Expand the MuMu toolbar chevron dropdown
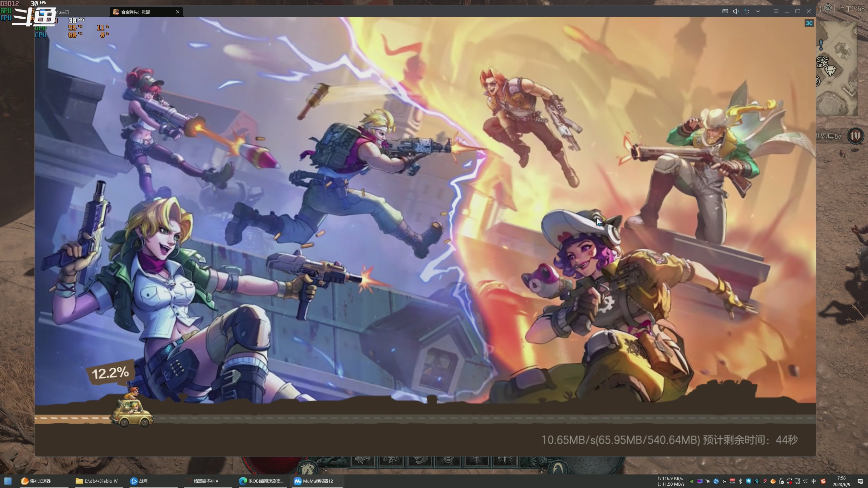868x488 pixels. click(x=758, y=11)
